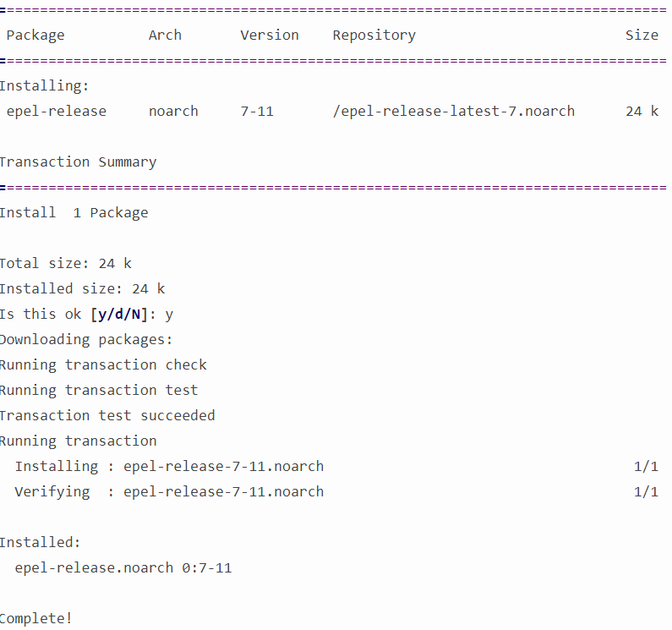Click the Complete! message

click(36, 619)
